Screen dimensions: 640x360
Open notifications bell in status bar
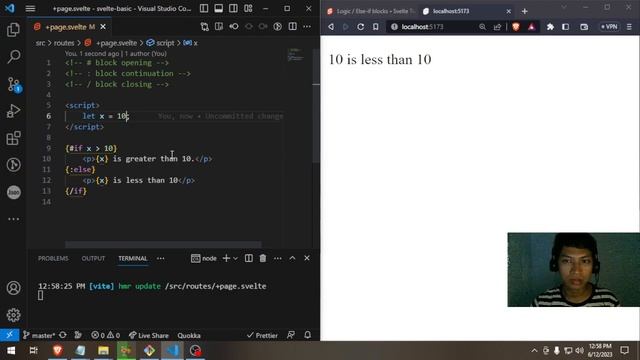[307, 336]
